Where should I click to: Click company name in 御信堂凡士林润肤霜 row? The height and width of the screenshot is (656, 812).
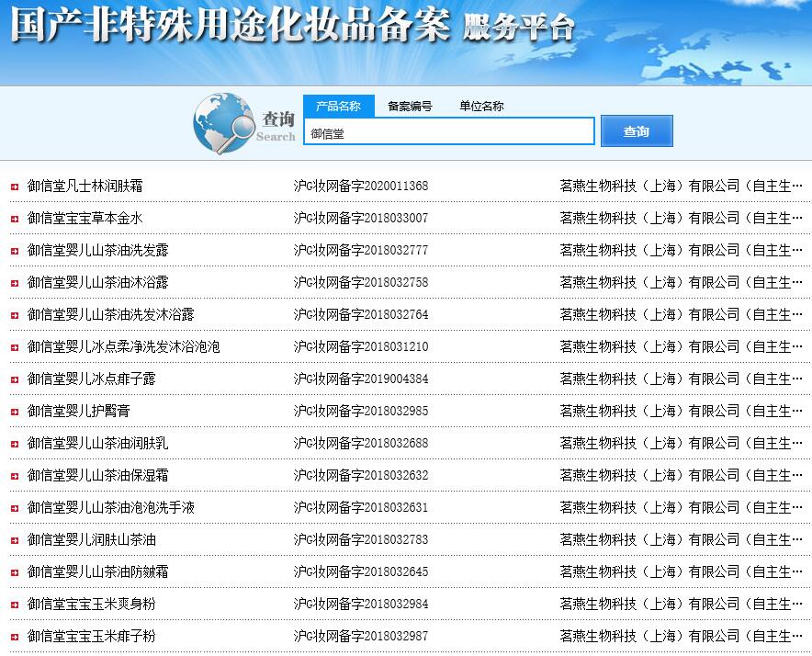(681, 186)
